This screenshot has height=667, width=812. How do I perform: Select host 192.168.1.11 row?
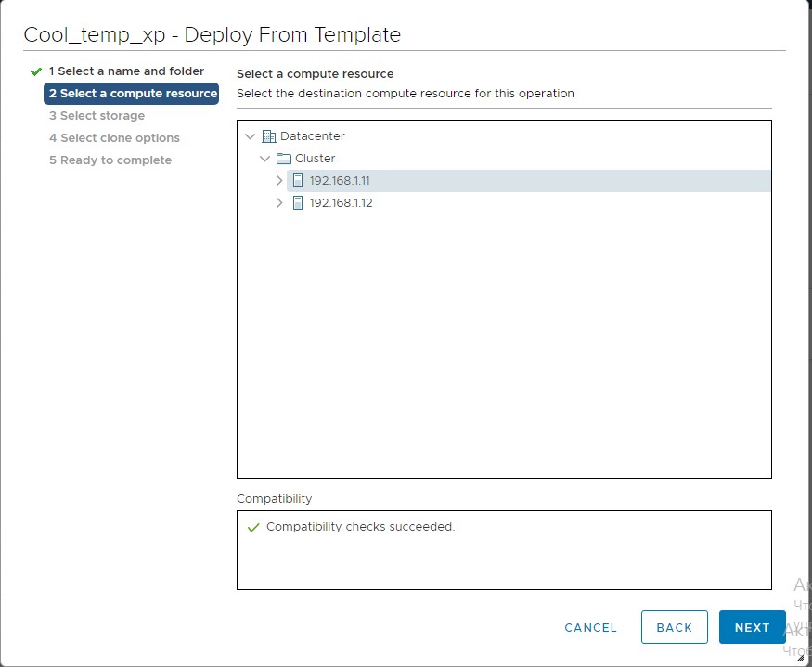(528, 181)
